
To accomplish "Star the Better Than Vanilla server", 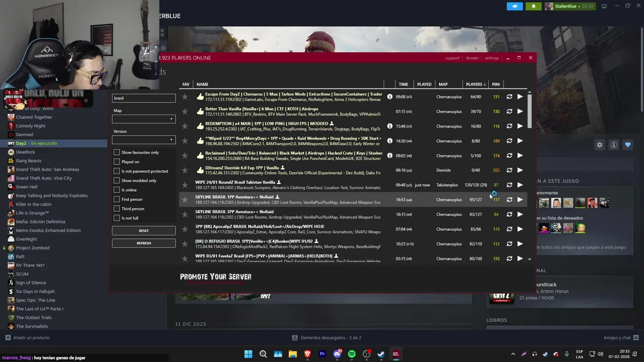I will [x=185, y=111].
